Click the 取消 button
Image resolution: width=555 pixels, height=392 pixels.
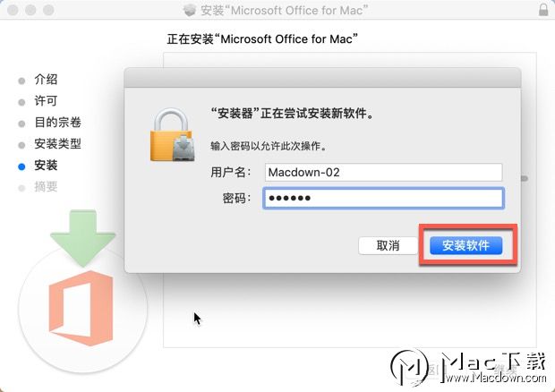(x=388, y=245)
